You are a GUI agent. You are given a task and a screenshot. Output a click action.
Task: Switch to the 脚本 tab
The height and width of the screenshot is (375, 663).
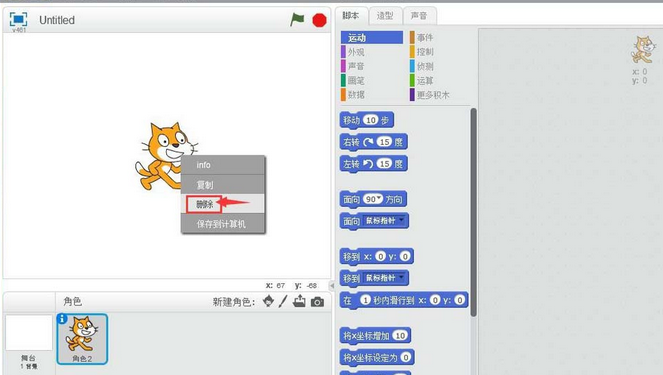tap(351, 16)
